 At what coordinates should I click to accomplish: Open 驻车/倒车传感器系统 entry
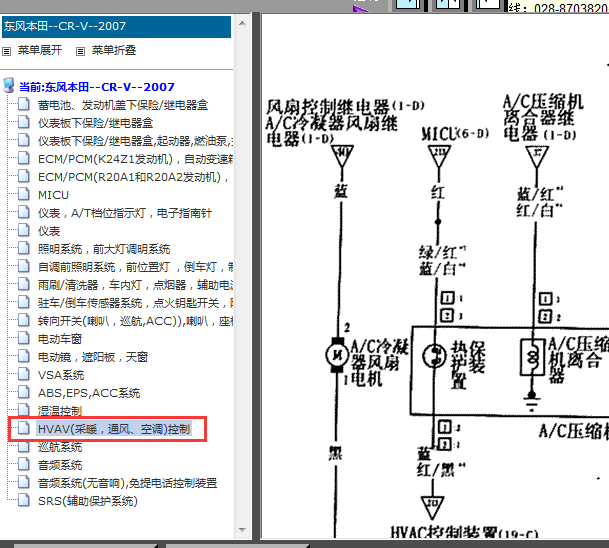point(135,303)
